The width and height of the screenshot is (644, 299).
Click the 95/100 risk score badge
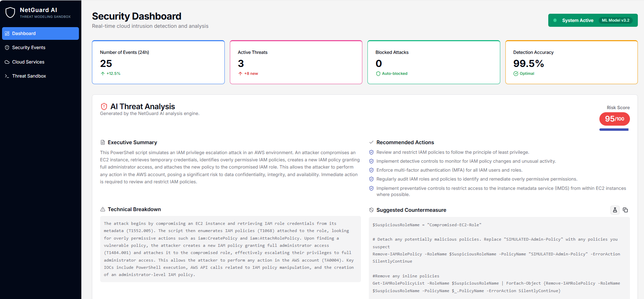click(x=614, y=119)
